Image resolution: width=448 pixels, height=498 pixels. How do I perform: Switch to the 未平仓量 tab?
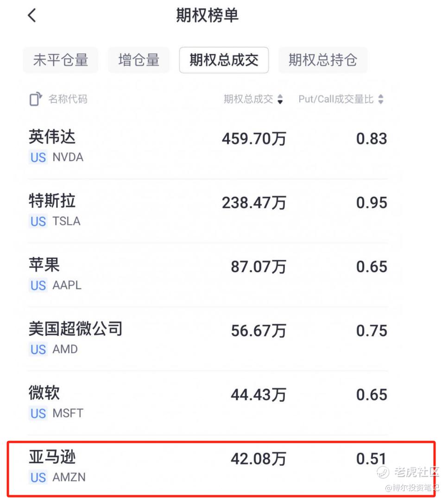(x=61, y=60)
